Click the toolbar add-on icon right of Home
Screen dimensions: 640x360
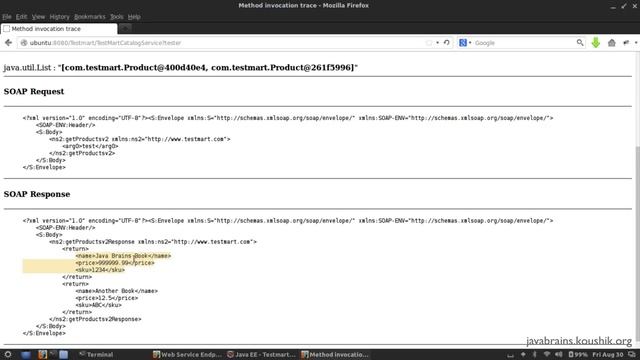click(626, 42)
